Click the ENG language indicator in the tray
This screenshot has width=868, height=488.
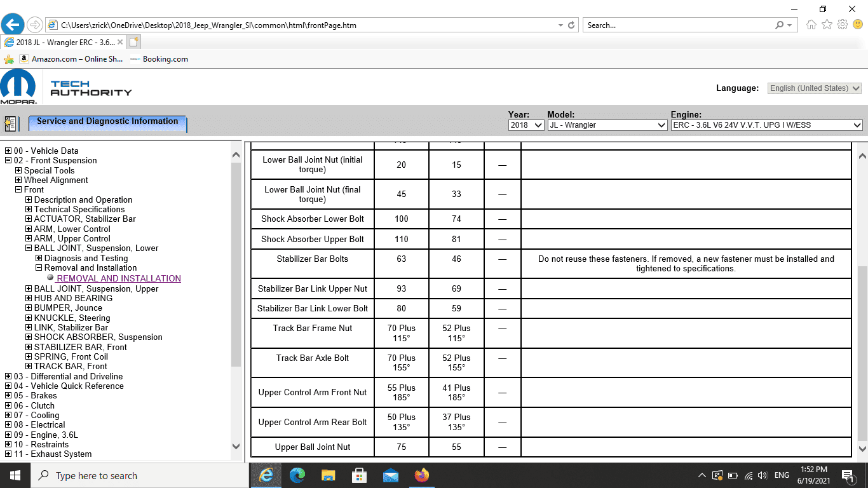click(x=782, y=475)
